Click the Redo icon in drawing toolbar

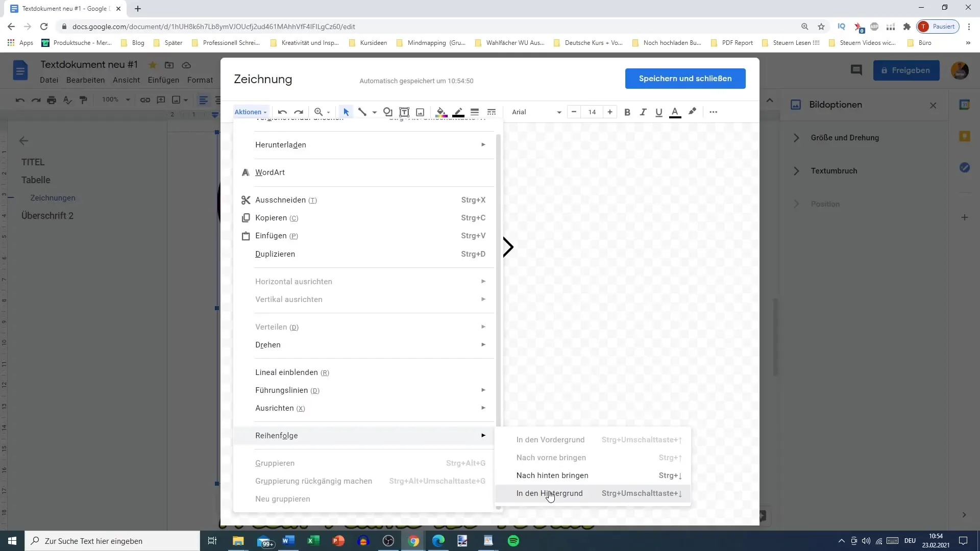click(x=298, y=112)
